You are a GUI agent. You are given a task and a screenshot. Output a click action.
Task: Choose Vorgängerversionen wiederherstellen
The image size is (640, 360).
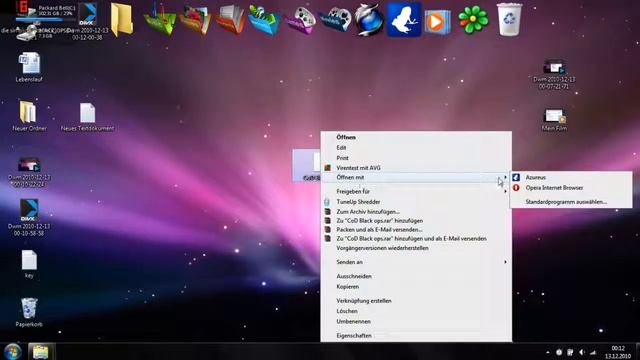point(416,248)
